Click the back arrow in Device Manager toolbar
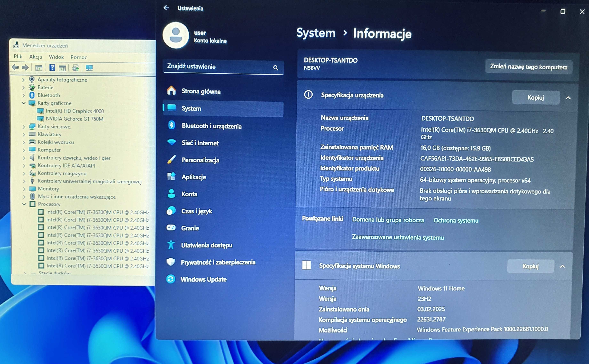 tap(15, 67)
